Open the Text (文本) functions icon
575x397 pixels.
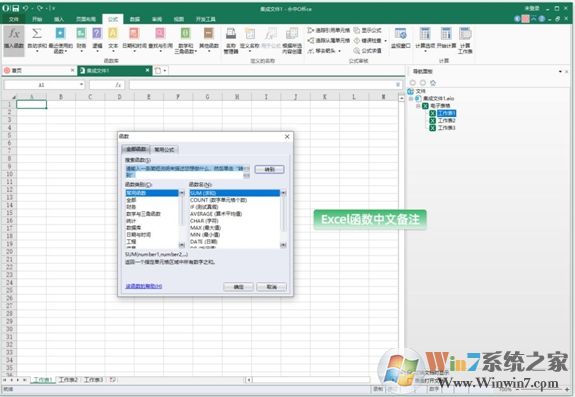(113, 34)
